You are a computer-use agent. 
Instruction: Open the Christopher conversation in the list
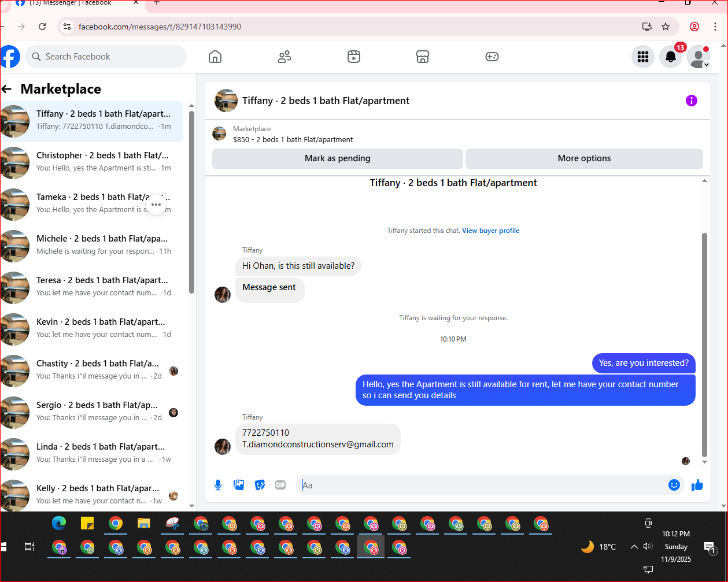point(91,163)
